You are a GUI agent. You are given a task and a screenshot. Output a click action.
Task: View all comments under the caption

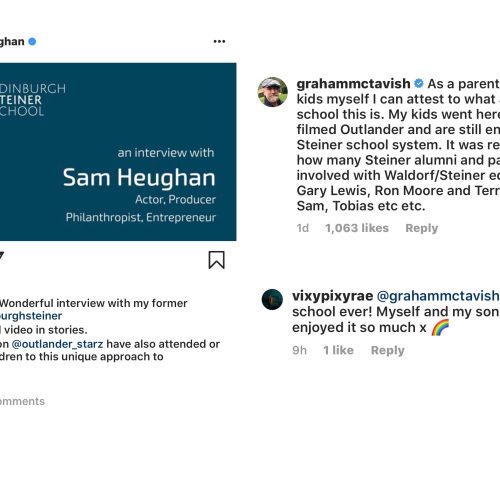point(22,401)
